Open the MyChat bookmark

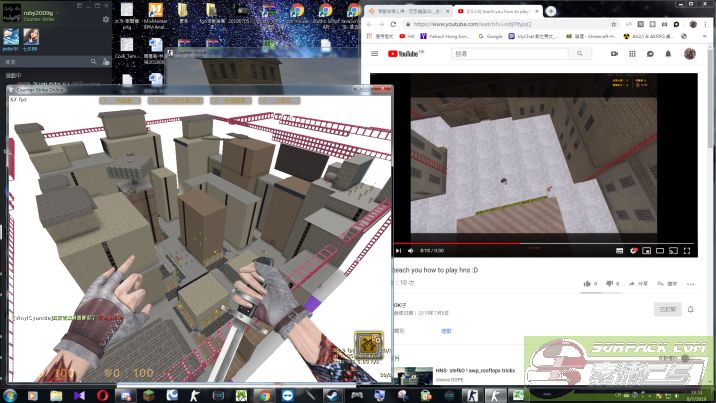532,36
